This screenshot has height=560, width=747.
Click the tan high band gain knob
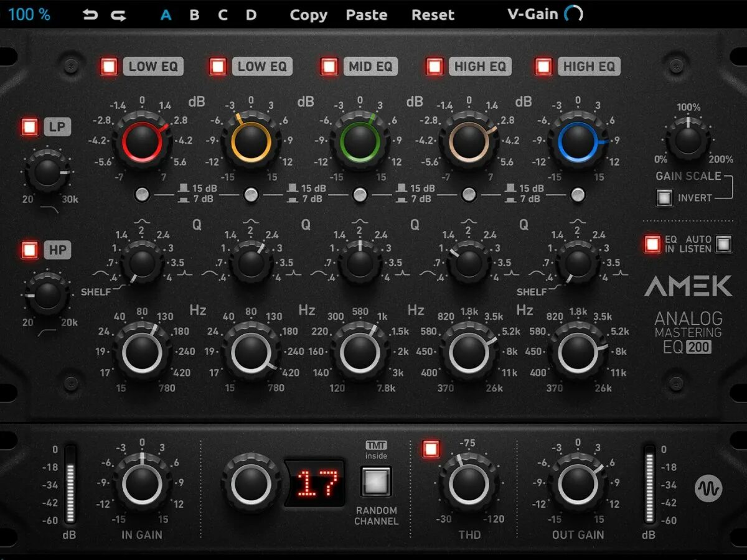[469, 142]
